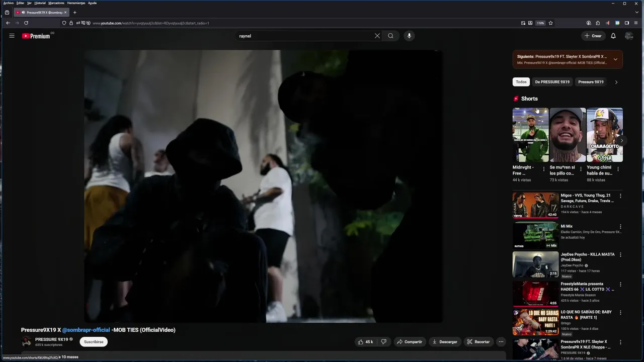Start voice search with microphone
Image resolution: width=644 pixels, height=362 pixels.
pyautogui.click(x=409, y=36)
